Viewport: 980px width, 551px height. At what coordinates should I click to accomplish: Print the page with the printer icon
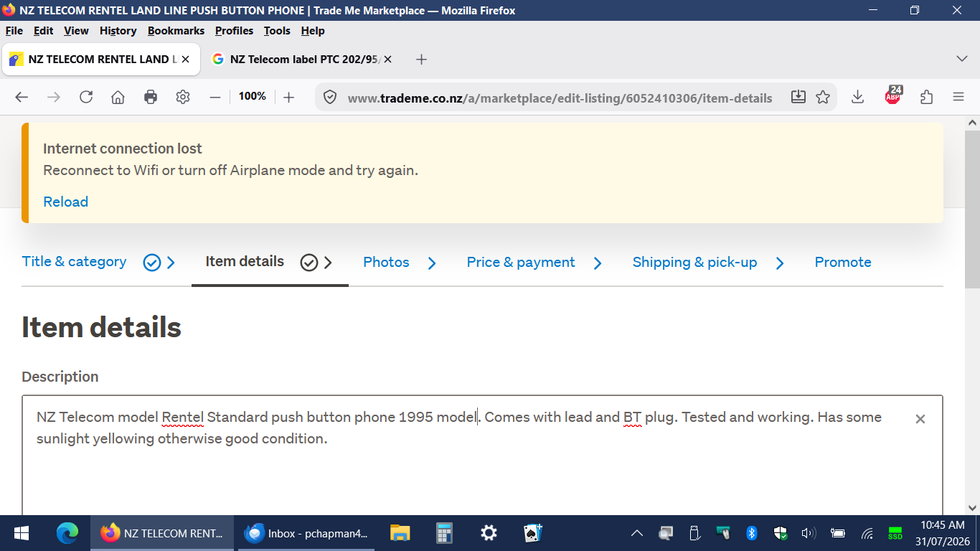tap(151, 98)
